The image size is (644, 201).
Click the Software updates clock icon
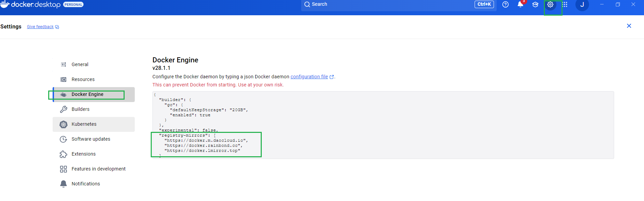pyautogui.click(x=63, y=139)
